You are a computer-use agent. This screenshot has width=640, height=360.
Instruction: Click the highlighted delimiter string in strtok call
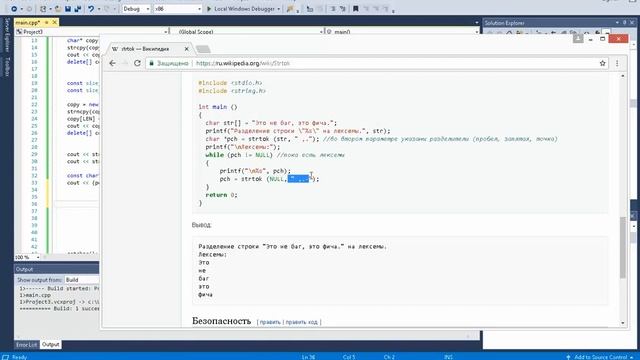(x=298, y=179)
